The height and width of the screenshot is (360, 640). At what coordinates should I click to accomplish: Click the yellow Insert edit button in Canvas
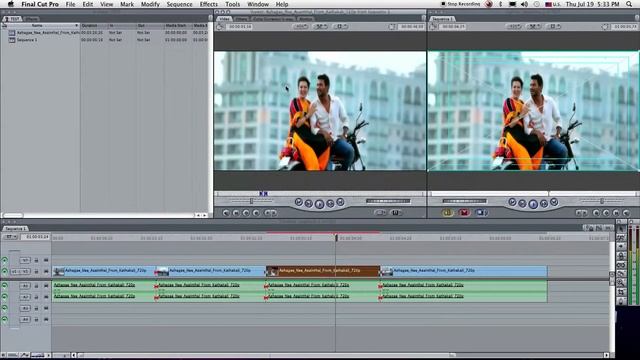coord(448,213)
